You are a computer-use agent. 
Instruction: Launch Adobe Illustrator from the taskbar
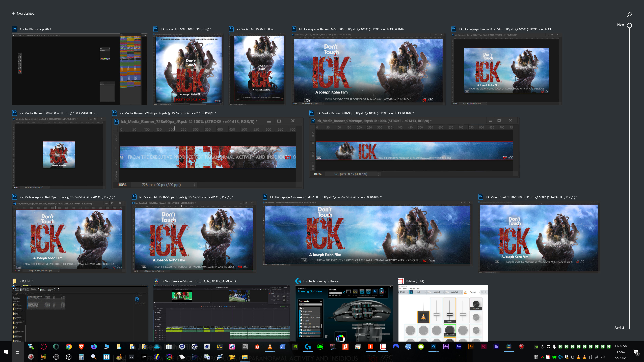(471, 346)
